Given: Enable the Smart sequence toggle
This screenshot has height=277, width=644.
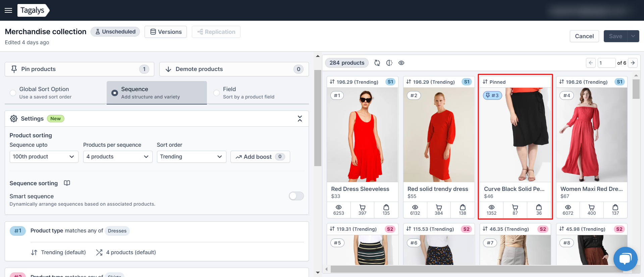Looking at the screenshot, I should [296, 196].
